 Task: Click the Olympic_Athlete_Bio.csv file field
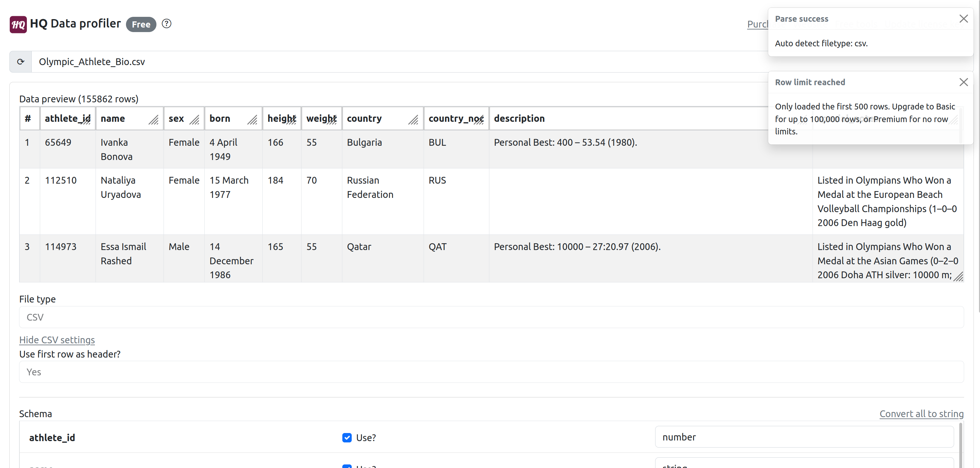click(381, 62)
